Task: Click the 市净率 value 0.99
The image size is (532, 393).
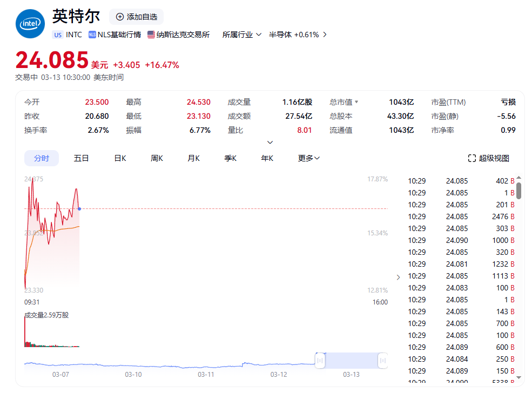Action: [508, 130]
